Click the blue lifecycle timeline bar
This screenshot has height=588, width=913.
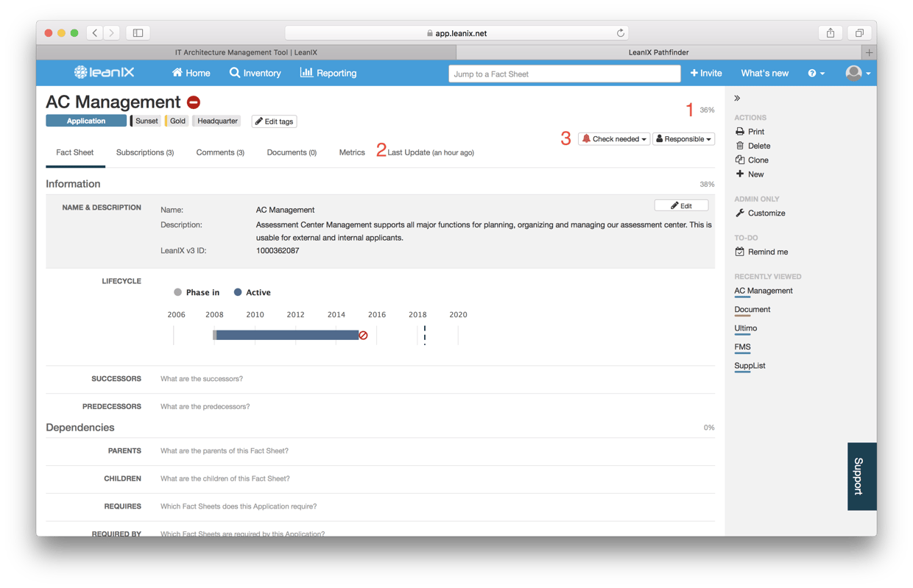(x=287, y=335)
